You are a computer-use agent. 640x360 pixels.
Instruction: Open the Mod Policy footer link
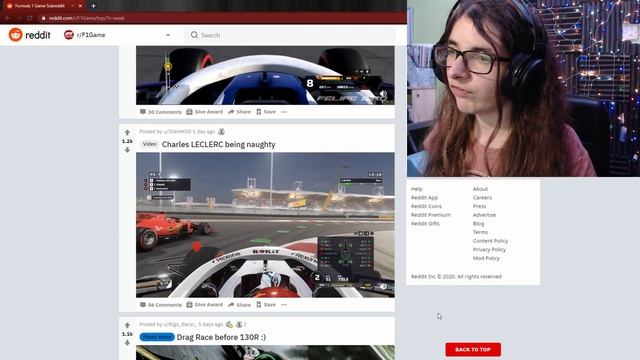[486, 258]
